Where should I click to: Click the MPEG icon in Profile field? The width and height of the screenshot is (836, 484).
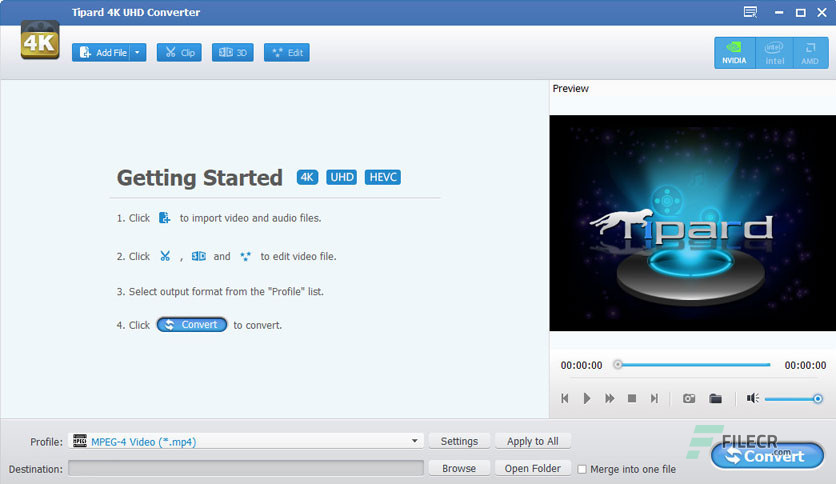pyautogui.click(x=80, y=441)
